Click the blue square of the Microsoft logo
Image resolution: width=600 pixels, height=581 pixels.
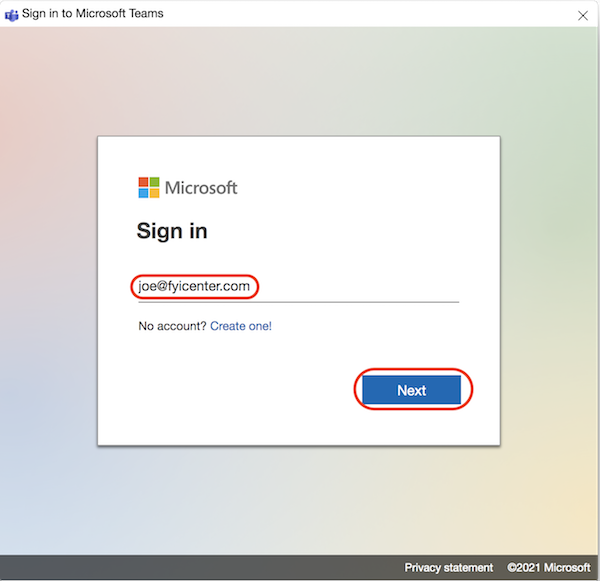click(143, 194)
